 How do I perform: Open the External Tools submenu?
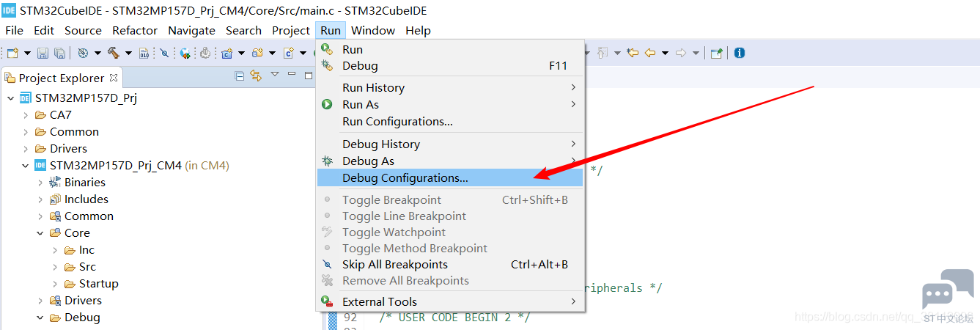(x=450, y=301)
